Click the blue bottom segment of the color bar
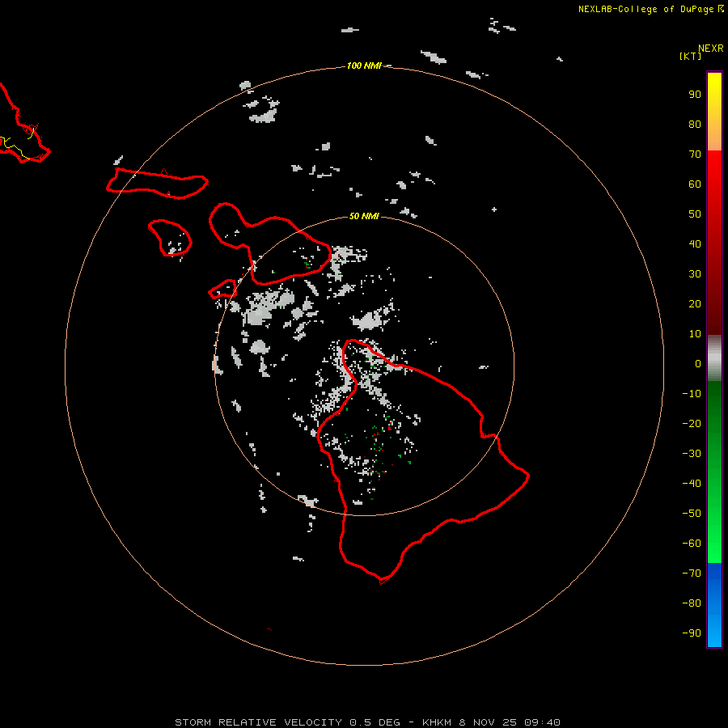 [714, 605]
